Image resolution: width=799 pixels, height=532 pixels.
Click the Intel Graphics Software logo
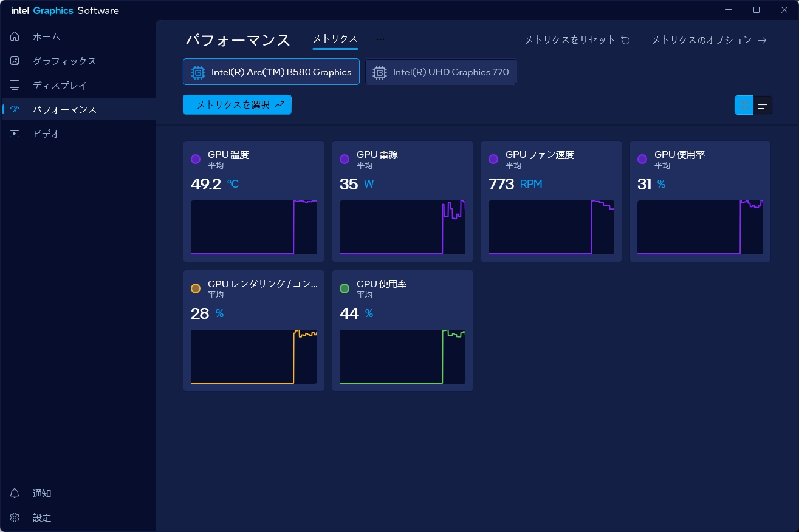pyautogui.click(x=65, y=10)
